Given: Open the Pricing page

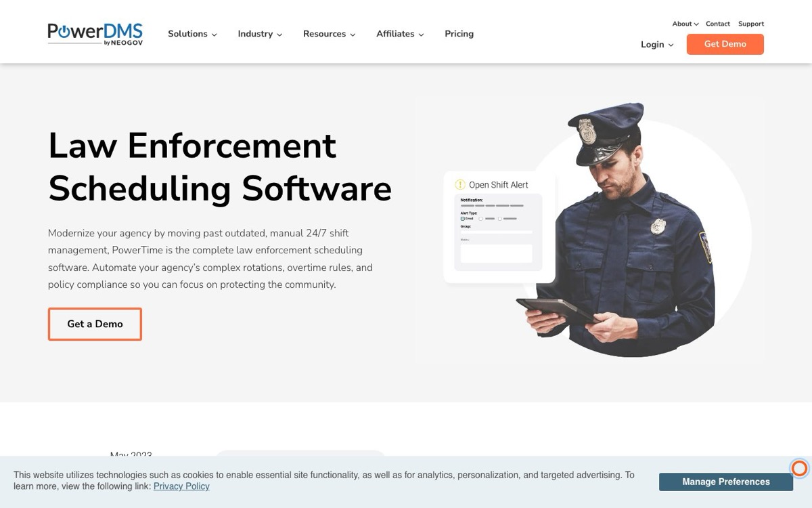Looking at the screenshot, I should pos(459,34).
